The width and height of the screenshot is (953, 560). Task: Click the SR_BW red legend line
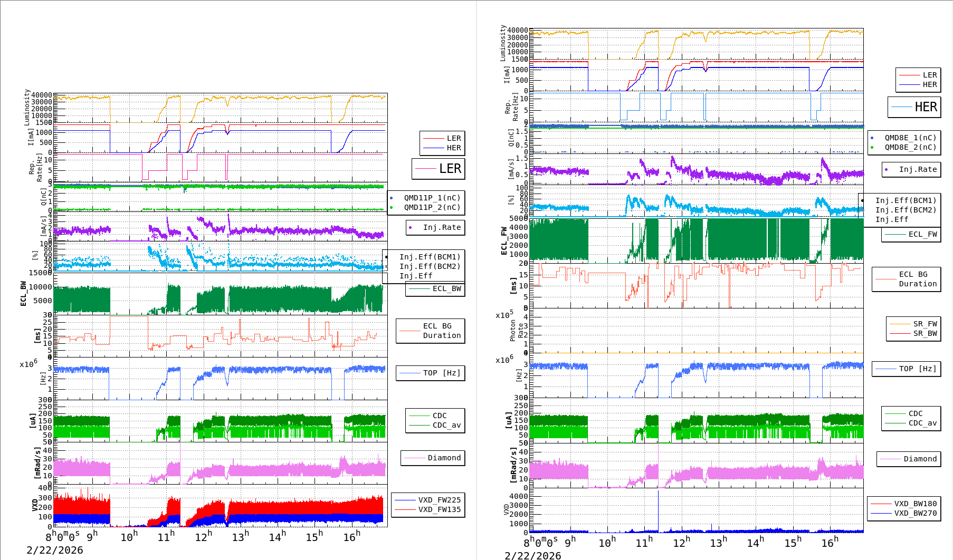pos(900,334)
